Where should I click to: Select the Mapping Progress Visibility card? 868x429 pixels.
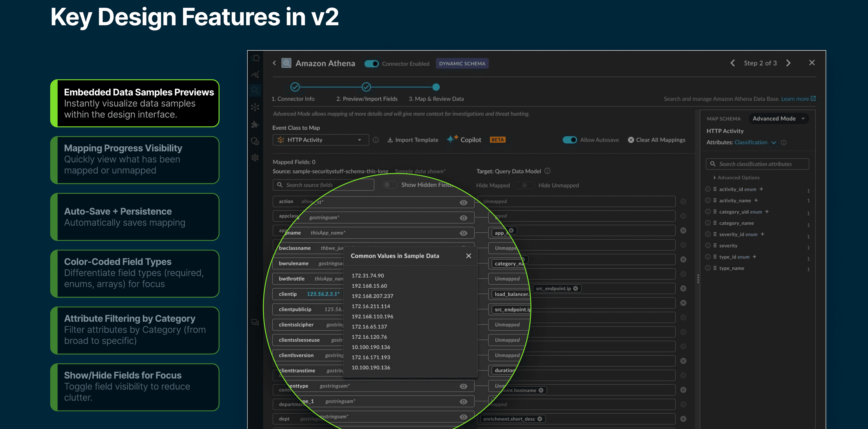pyautogui.click(x=135, y=160)
